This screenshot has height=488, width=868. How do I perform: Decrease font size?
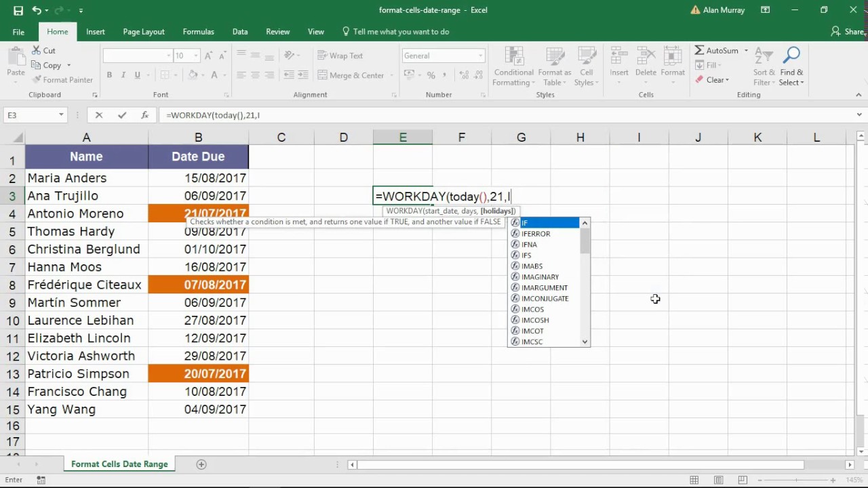(x=222, y=56)
